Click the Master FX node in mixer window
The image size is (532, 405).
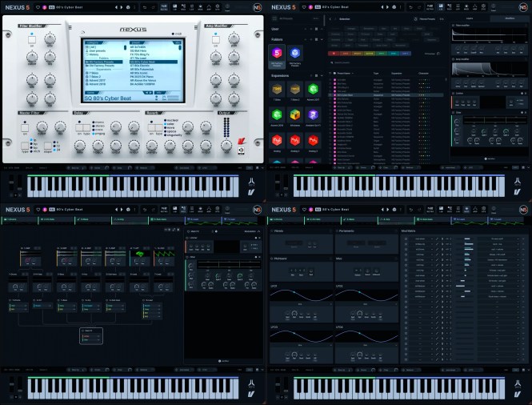tap(91, 335)
